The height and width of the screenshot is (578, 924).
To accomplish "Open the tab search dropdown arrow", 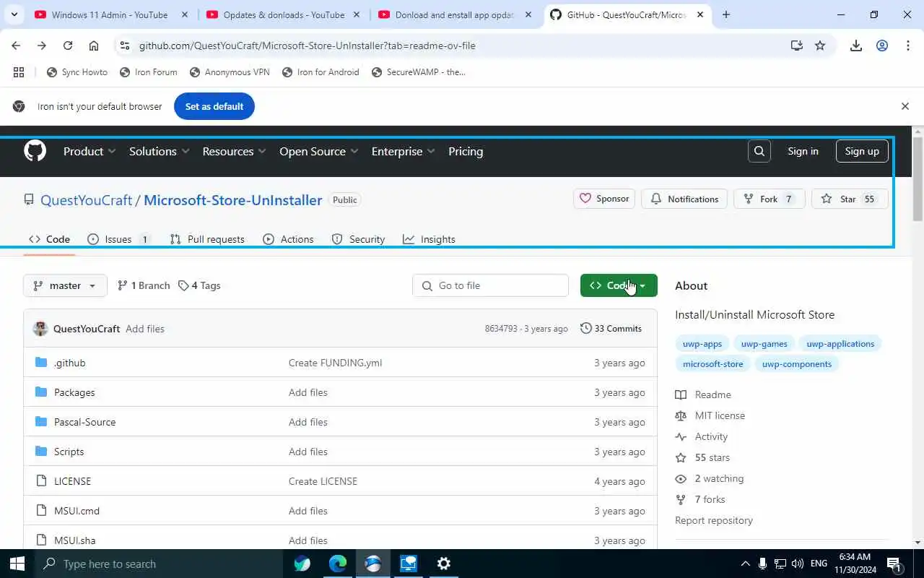I will [x=14, y=14].
